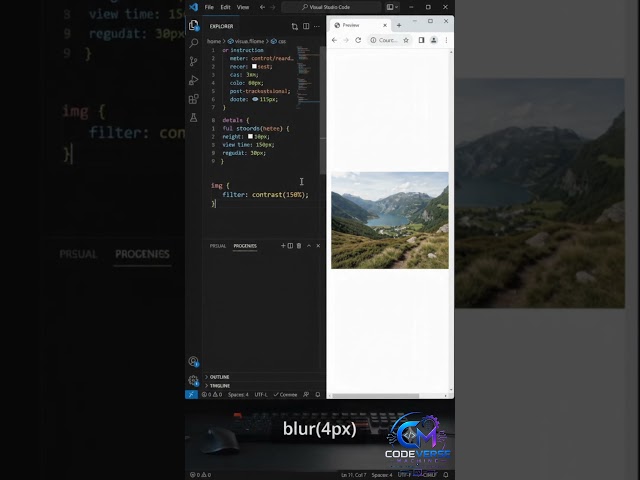Image resolution: width=640 pixels, height=480 pixels.
Task: Close the Preview browser tab
Action: (x=384, y=25)
